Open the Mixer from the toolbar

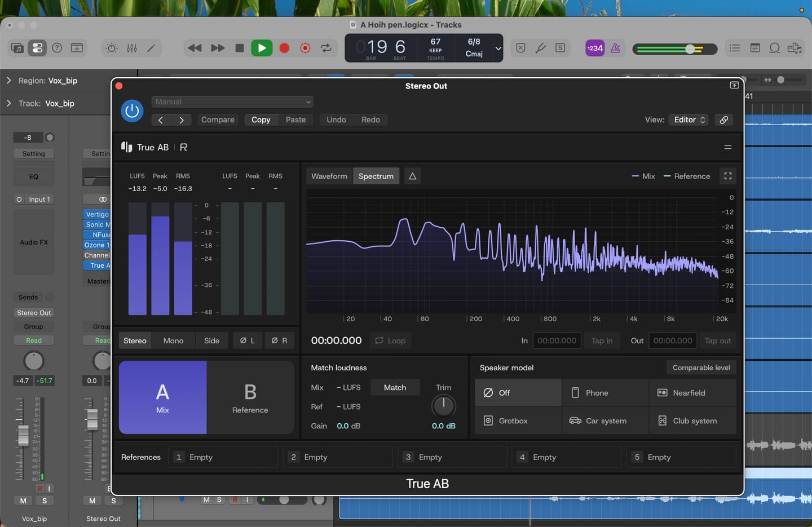132,48
